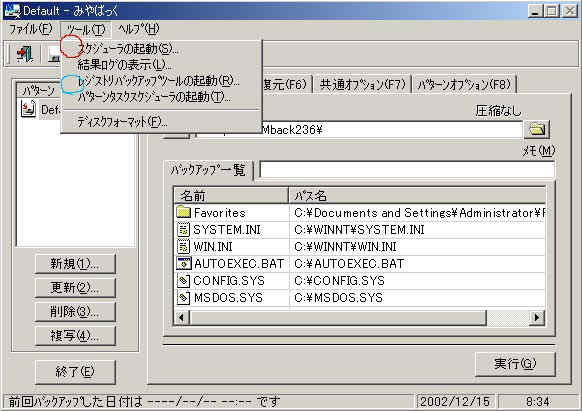Click the 新規(1) button

point(75,264)
